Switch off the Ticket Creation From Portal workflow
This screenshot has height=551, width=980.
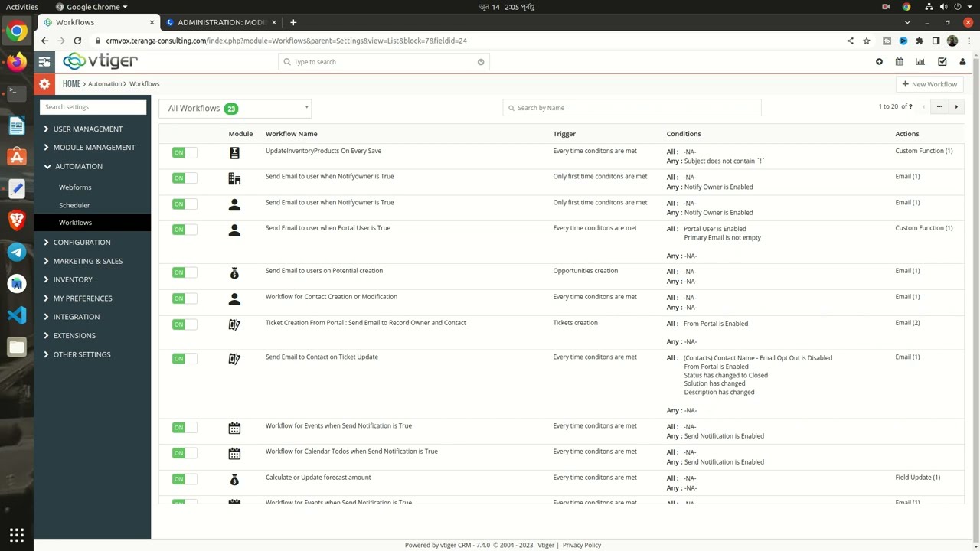click(x=185, y=324)
